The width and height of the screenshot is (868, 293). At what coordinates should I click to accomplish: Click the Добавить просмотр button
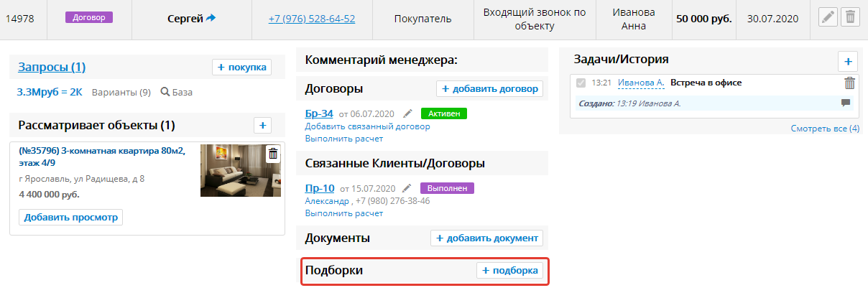click(70, 217)
